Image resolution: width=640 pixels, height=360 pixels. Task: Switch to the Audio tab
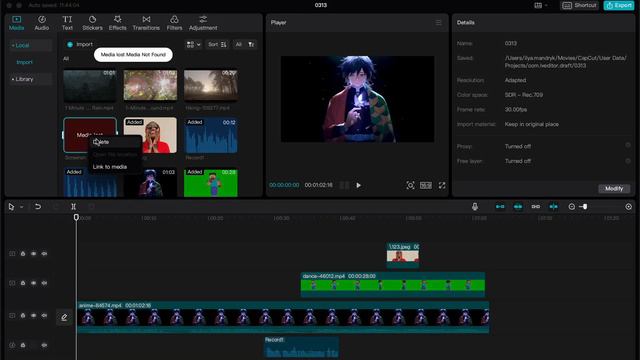point(42,23)
